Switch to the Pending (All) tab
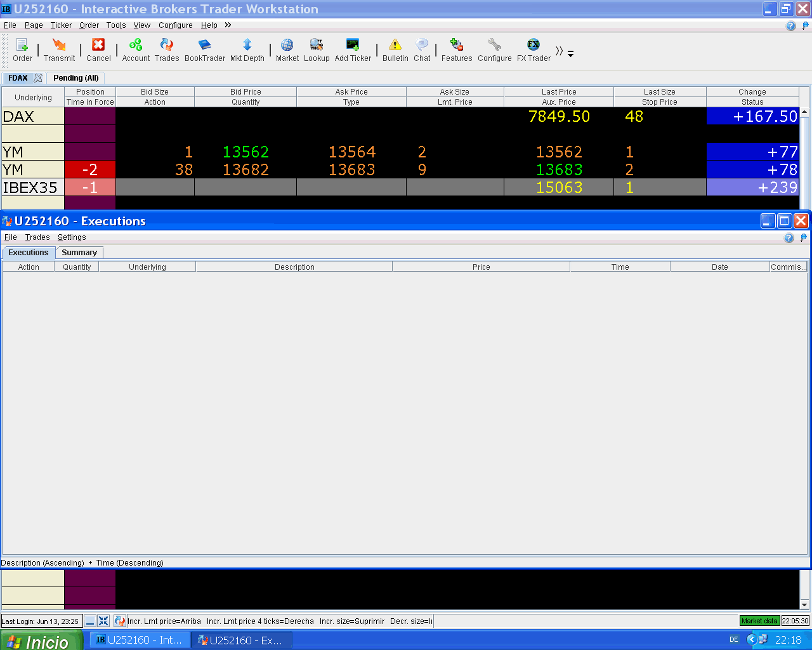Image resolution: width=812 pixels, height=650 pixels. (x=75, y=78)
